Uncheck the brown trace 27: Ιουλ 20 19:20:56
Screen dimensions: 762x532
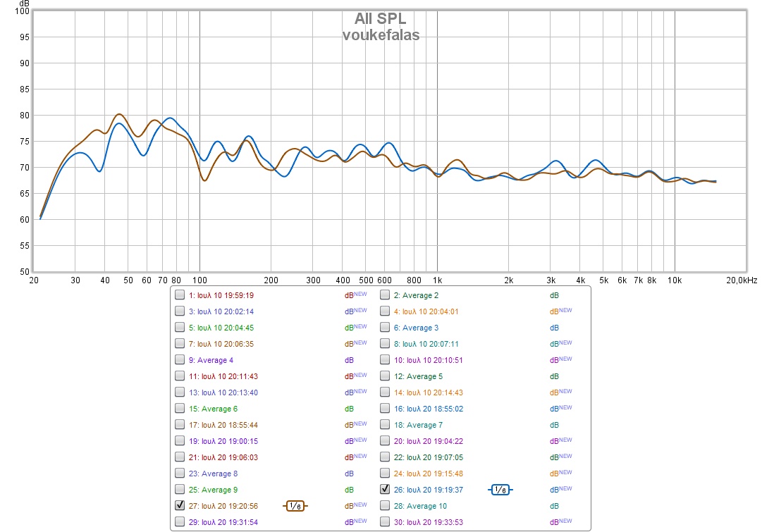(180, 505)
